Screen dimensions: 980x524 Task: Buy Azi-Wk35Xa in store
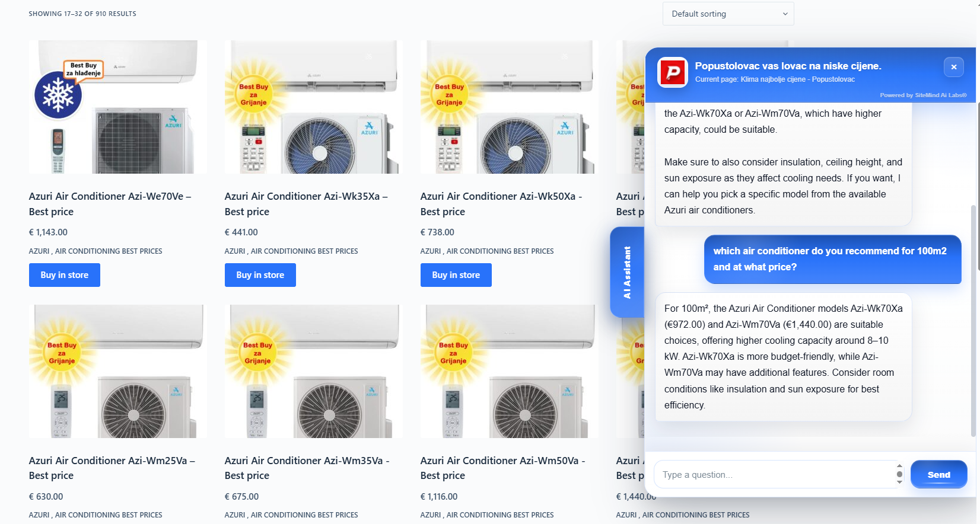260,275
